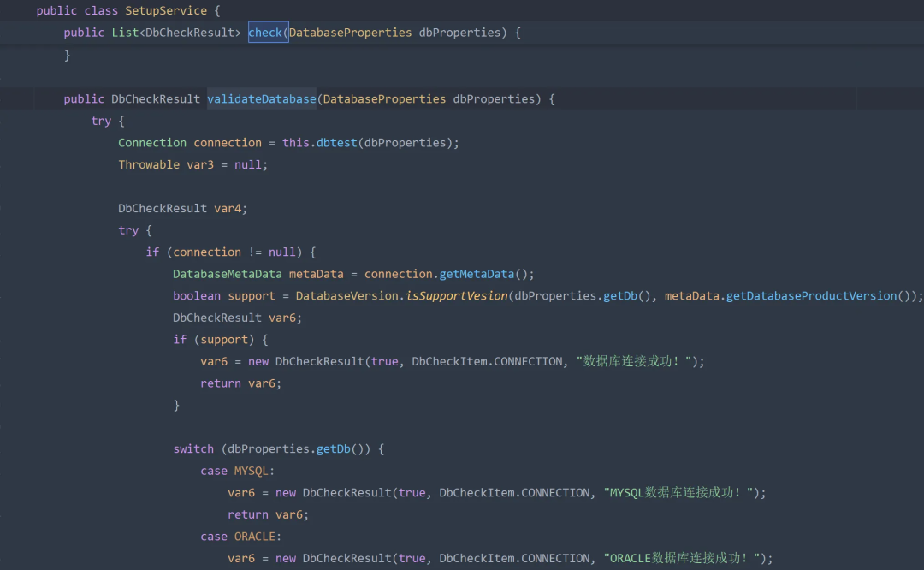Click the "数据库连接成功！" string under if (support)
924x570 pixels.
[x=633, y=361]
